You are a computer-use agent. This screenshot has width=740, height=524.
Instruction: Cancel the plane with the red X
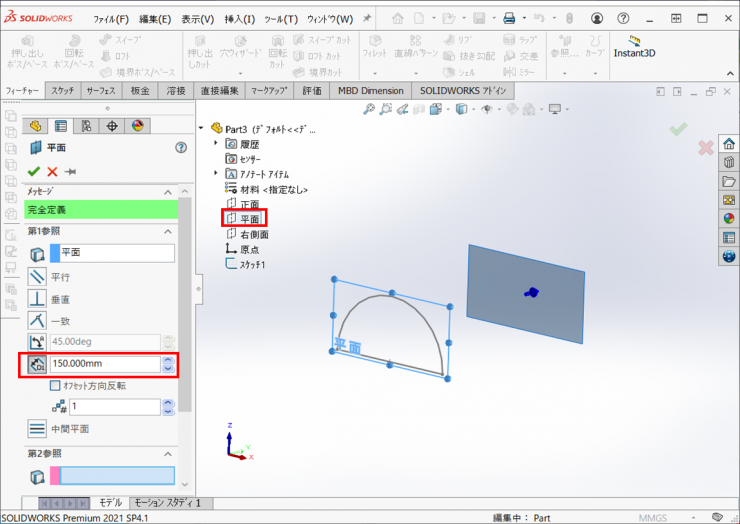(x=52, y=171)
